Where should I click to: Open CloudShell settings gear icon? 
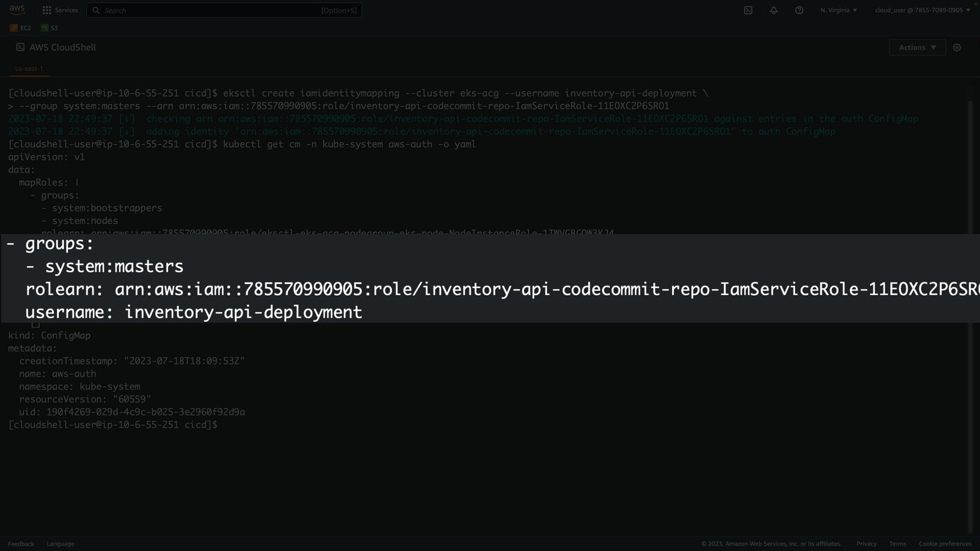(957, 47)
